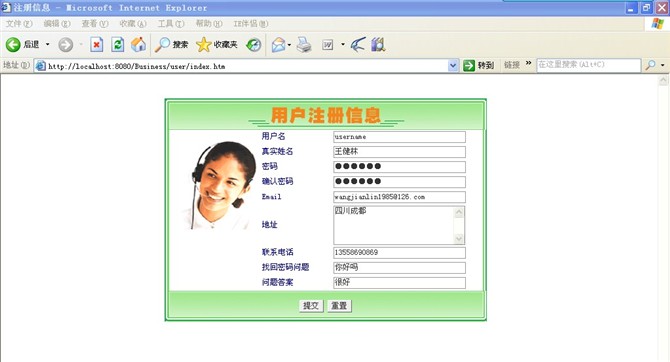Viewport: 670px width, 362px height.
Task: Click the Media/History globe icon
Action: [254, 44]
